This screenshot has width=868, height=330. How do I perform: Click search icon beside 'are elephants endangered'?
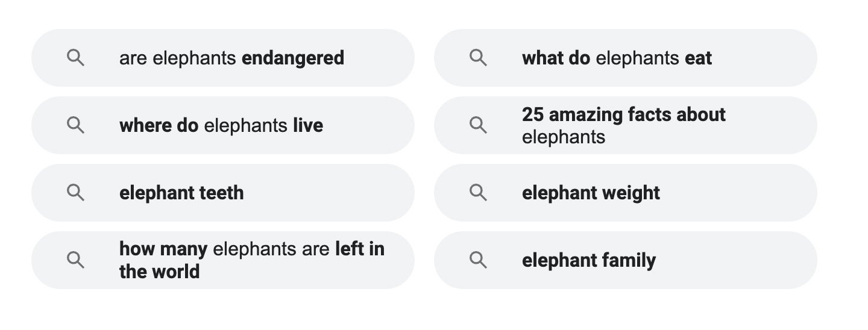75,58
